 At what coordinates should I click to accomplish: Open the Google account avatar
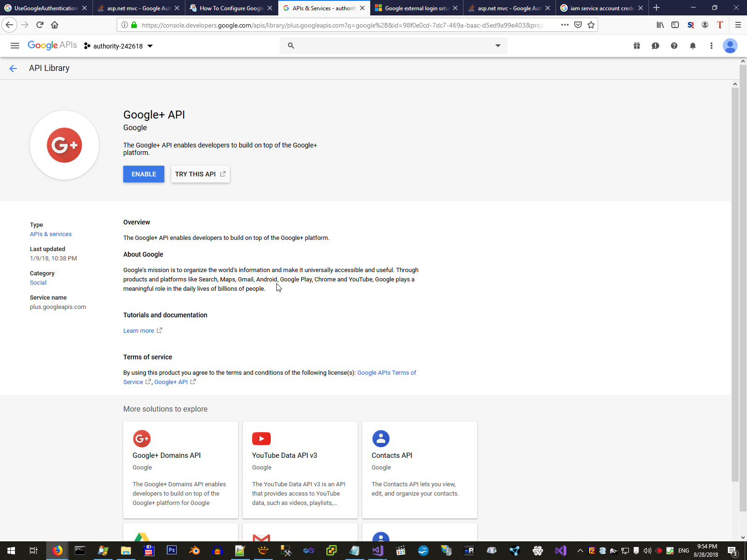point(730,46)
